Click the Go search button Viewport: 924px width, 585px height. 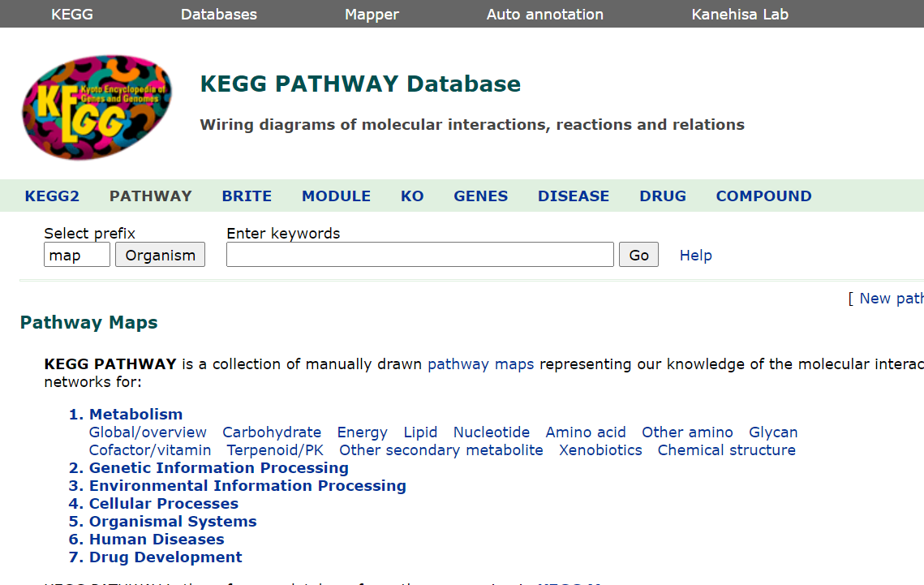point(638,255)
